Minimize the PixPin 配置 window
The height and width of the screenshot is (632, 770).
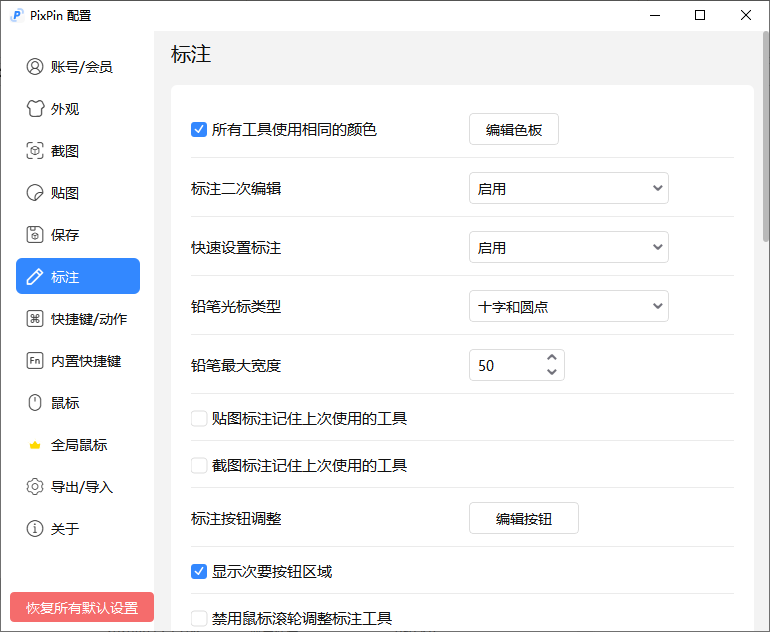coord(655,15)
